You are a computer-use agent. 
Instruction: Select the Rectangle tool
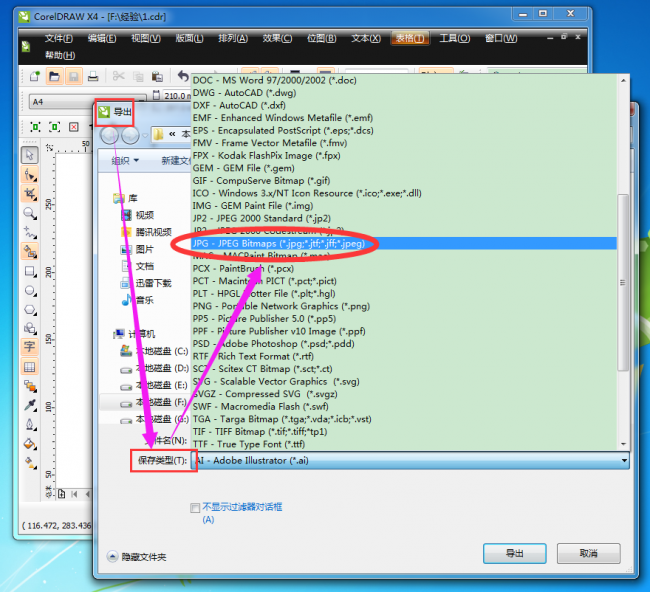[30, 271]
